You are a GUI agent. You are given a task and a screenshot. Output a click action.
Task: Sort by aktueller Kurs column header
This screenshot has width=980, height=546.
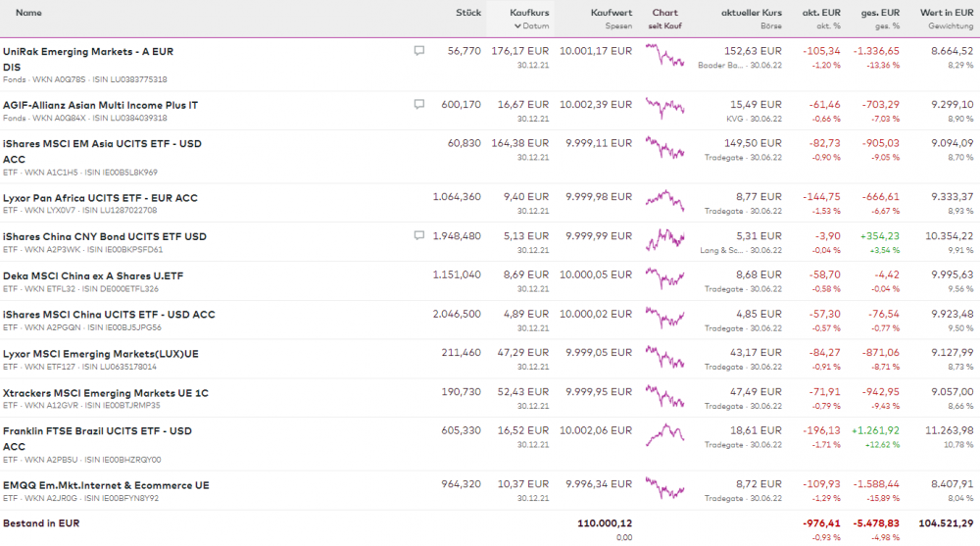pos(751,13)
